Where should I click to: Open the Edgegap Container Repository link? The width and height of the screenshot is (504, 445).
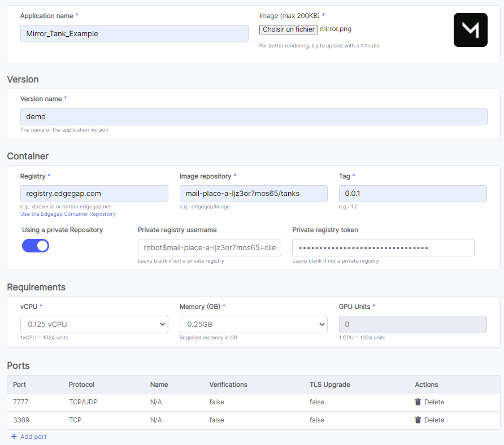[x=68, y=214]
